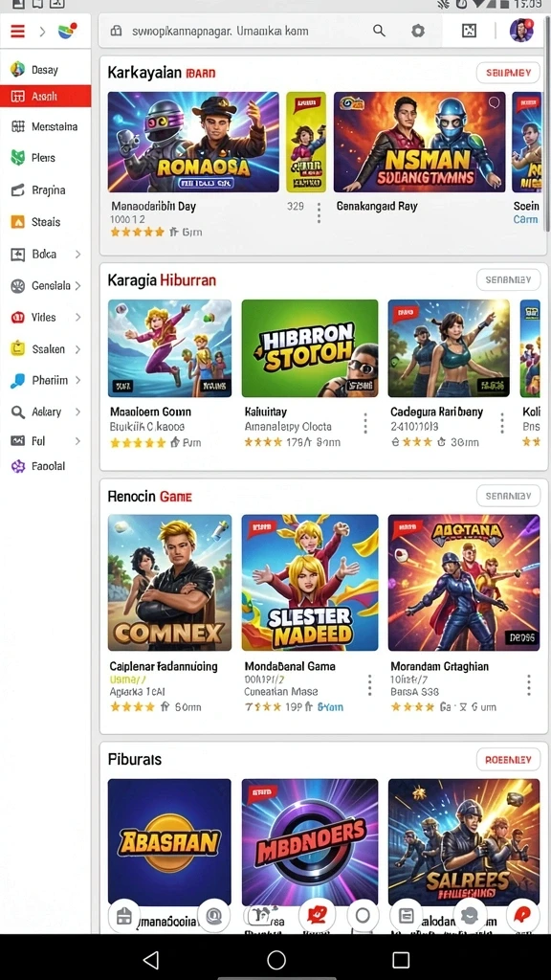Open three-dot menu for Morandam Grtaghian
The width and height of the screenshot is (551, 980).
(x=528, y=684)
